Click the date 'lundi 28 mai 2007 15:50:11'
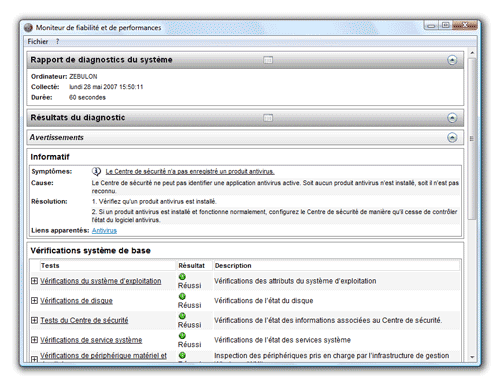This screenshot has height=387, width=500. tap(106, 87)
